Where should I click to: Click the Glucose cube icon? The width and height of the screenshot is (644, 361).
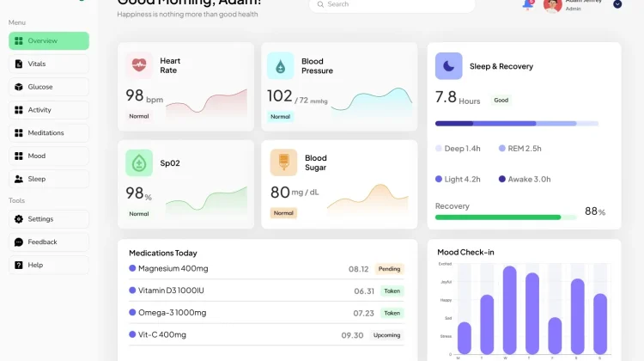coord(19,87)
